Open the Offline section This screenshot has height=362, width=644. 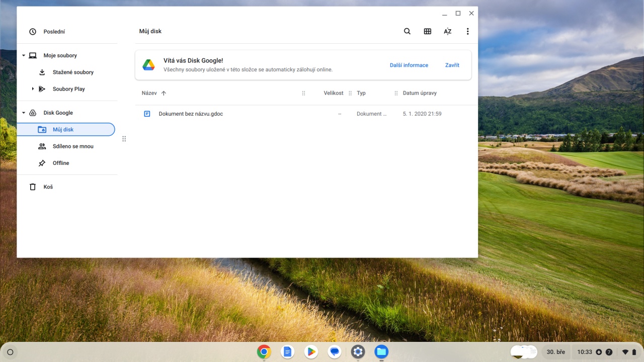pyautogui.click(x=66, y=163)
